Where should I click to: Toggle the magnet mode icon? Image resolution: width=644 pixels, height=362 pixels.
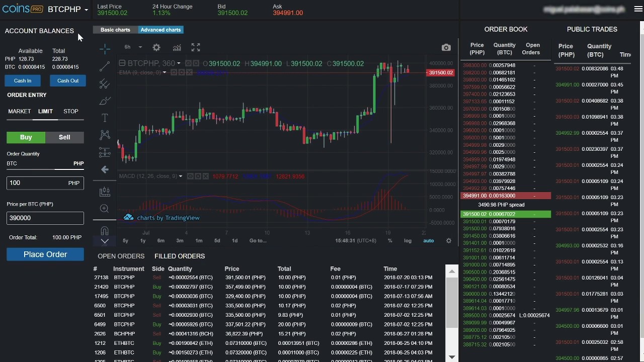click(x=105, y=230)
